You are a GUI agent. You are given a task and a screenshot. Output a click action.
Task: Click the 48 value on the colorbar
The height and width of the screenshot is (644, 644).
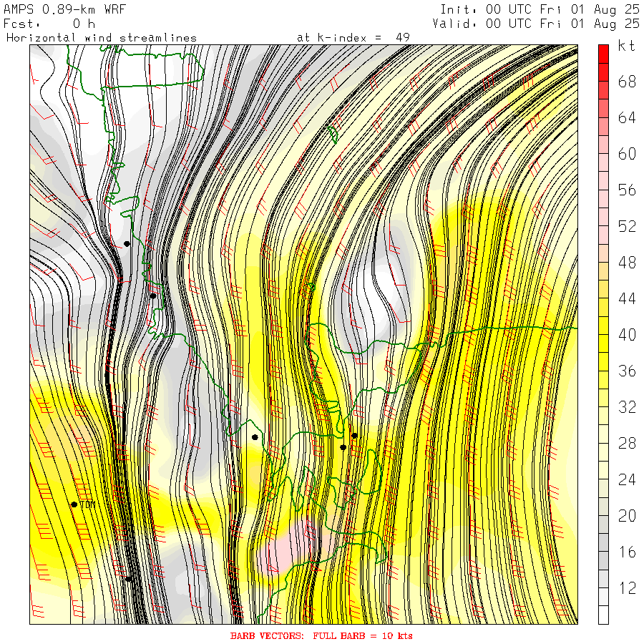627,263
